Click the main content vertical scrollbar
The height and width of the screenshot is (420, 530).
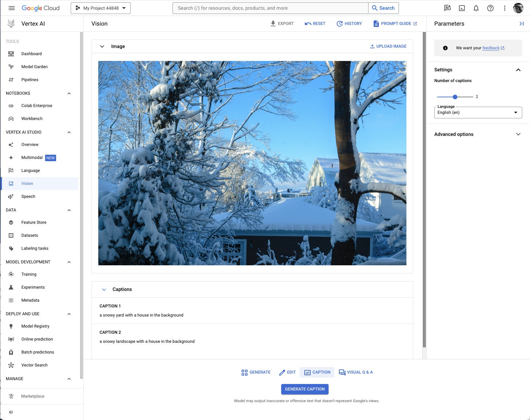click(424, 190)
